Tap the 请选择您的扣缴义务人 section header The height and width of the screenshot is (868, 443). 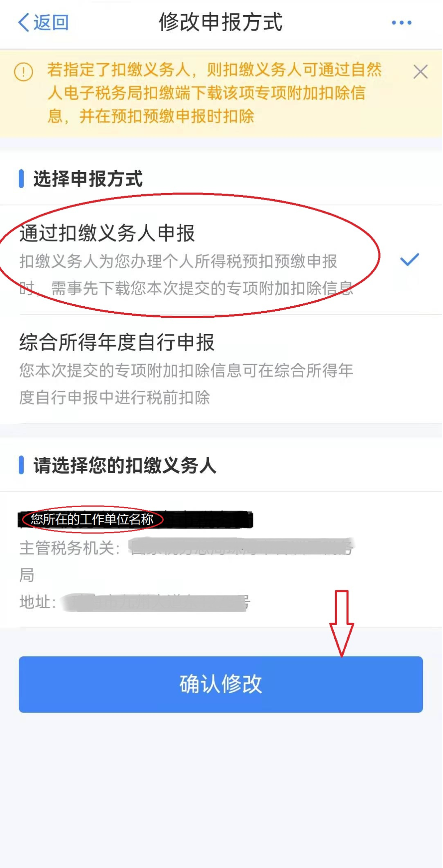125,465
